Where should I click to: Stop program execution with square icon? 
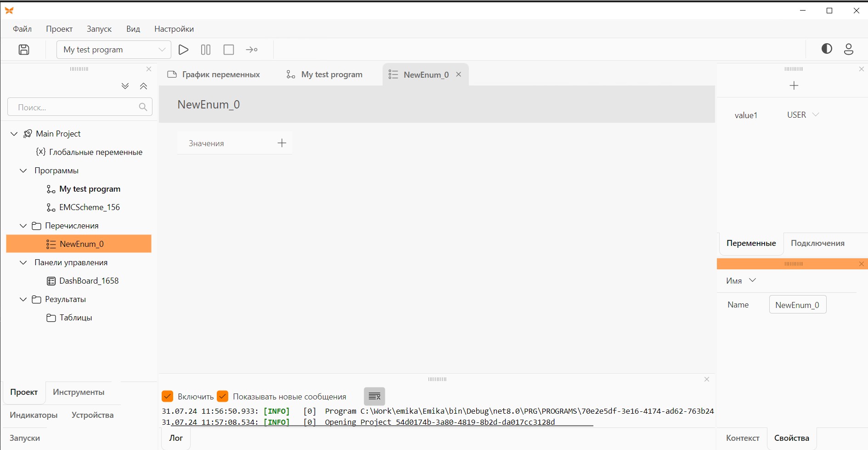(x=229, y=50)
